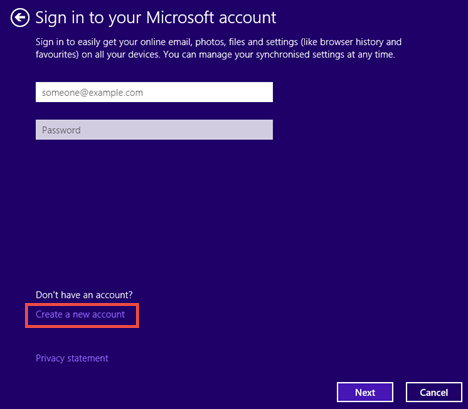Click the 'Don't have an account?' text

click(x=84, y=295)
